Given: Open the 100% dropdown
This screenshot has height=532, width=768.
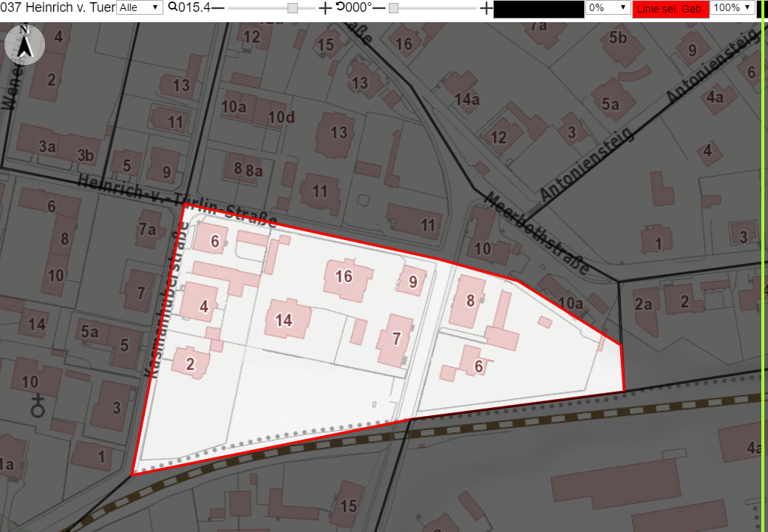Looking at the screenshot, I should pyautogui.click(x=733, y=7).
